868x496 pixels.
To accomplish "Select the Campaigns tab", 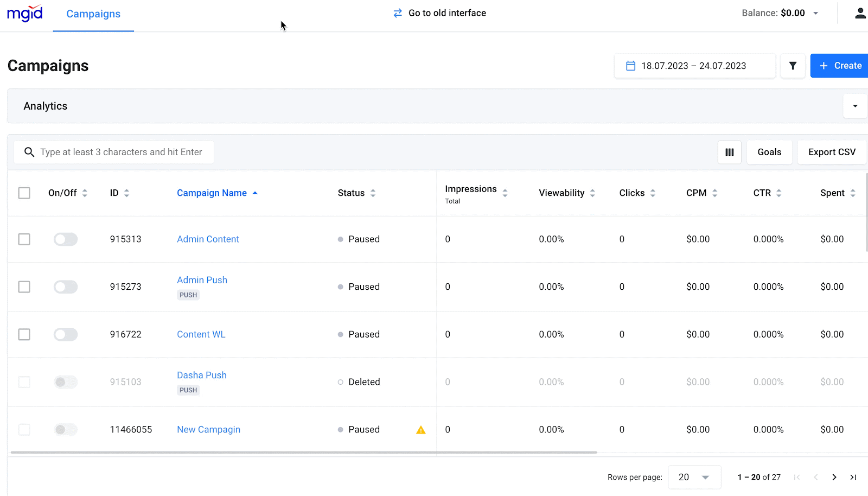I will pyautogui.click(x=93, y=15).
